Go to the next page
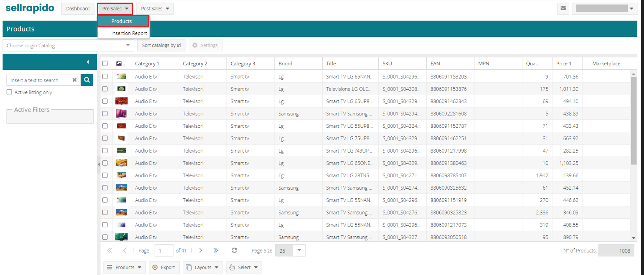 (x=201, y=250)
